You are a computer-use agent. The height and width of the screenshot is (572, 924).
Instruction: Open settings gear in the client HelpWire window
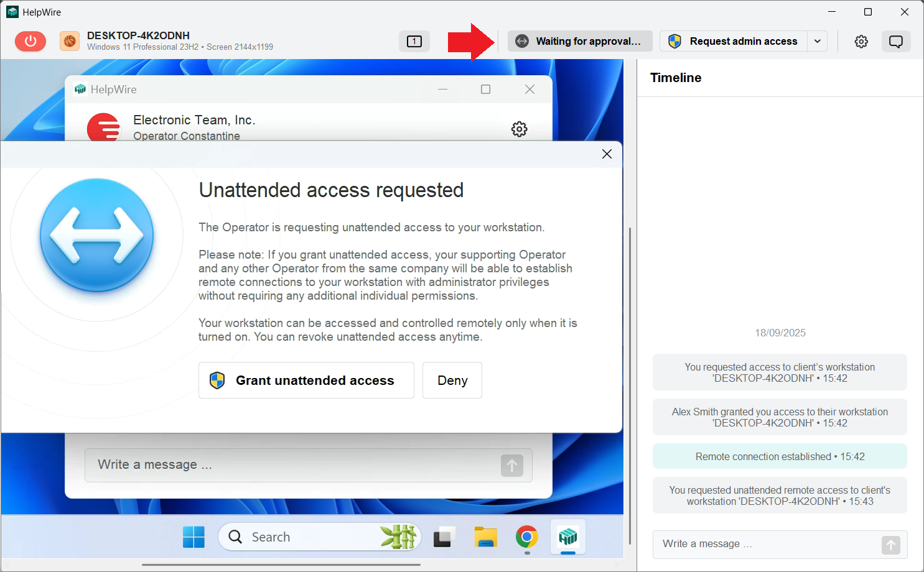519,129
